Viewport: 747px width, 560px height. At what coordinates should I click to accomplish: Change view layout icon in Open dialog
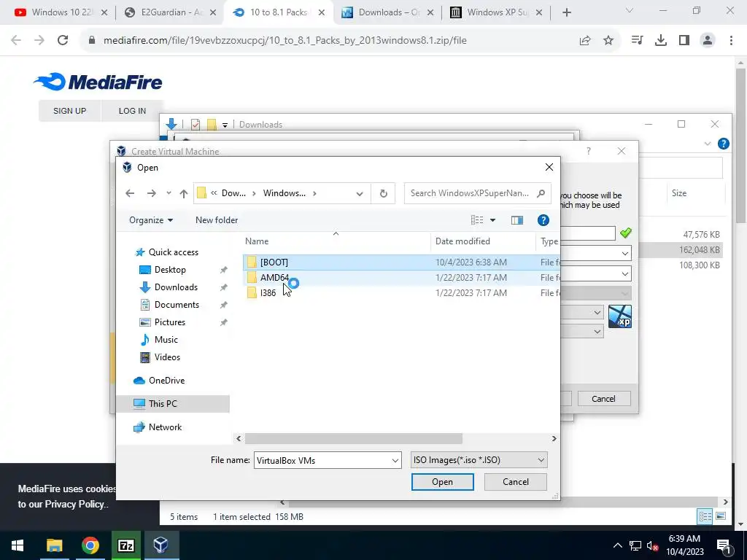click(477, 220)
